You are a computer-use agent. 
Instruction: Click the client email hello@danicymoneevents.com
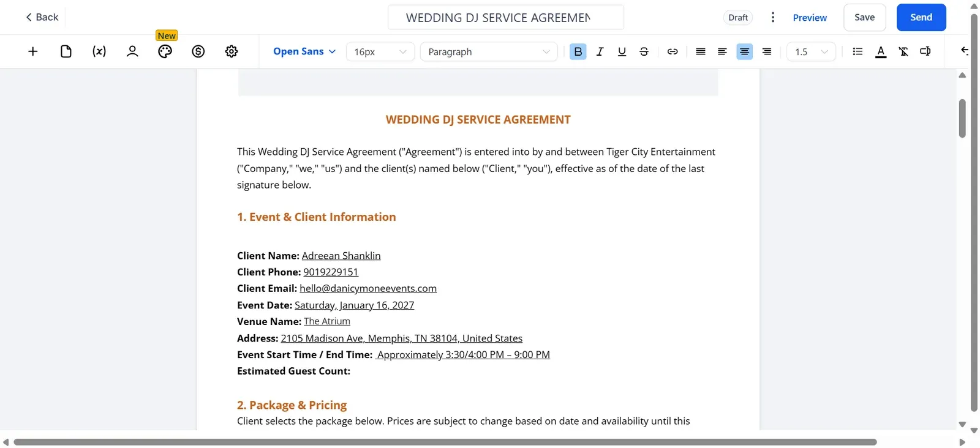(x=368, y=288)
